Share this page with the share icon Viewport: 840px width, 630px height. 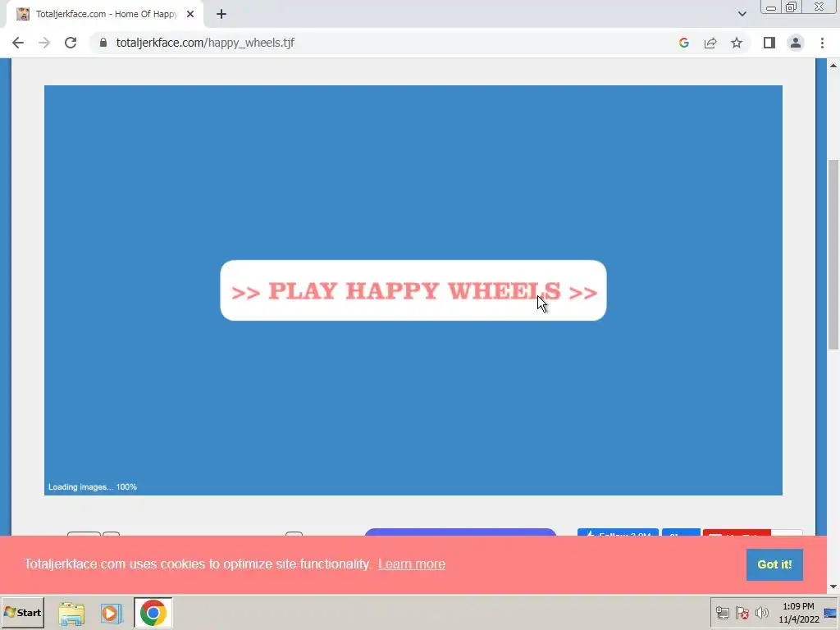(710, 43)
